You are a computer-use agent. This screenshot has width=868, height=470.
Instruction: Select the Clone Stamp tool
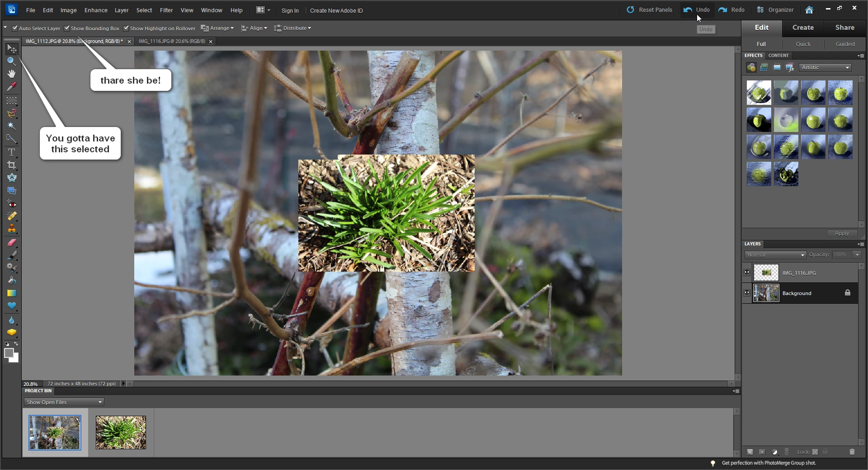[12, 229]
